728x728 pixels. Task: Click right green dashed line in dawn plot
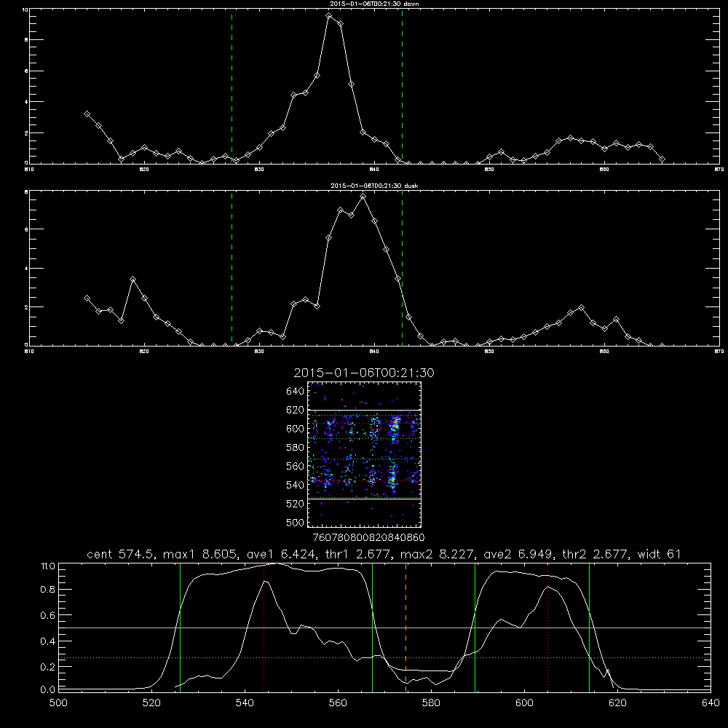click(x=402, y=86)
